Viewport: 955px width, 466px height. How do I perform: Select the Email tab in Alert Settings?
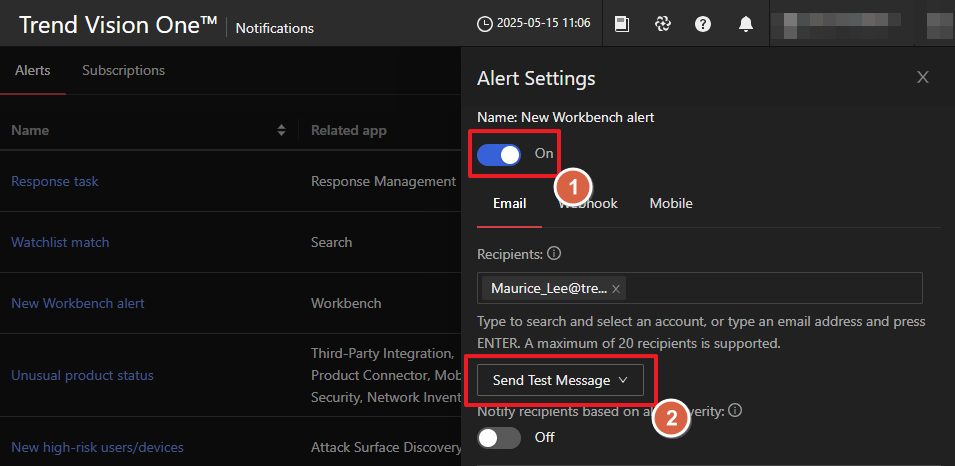[510, 203]
